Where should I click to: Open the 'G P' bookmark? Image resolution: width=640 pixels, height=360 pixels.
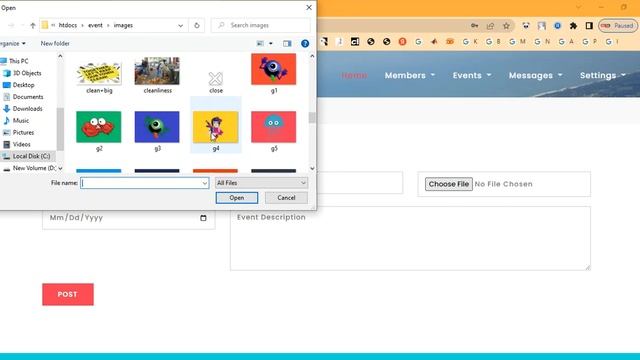pyautogui.click(x=590, y=42)
